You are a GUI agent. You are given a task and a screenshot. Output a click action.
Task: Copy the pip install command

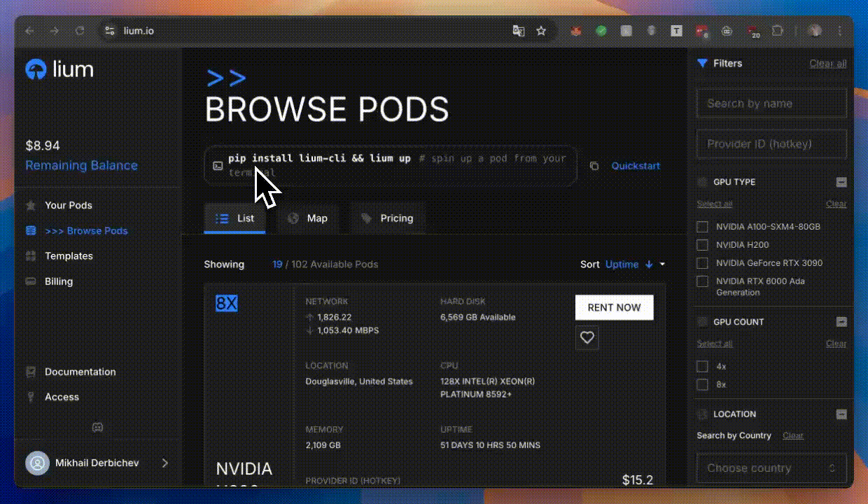pyautogui.click(x=594, y=166)
